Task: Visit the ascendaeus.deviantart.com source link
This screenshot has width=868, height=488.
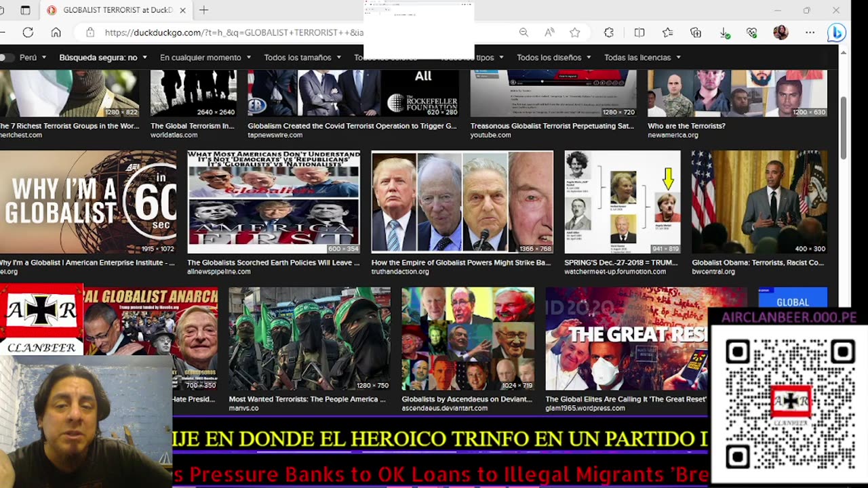Action: (x=444, y=409)
